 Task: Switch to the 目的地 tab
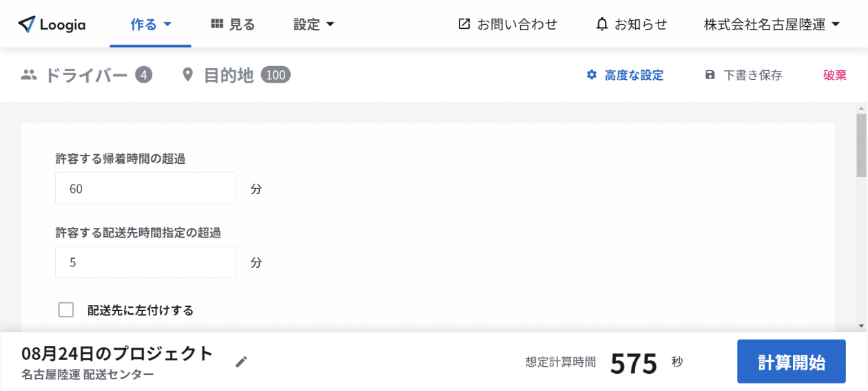click(236, 75)
